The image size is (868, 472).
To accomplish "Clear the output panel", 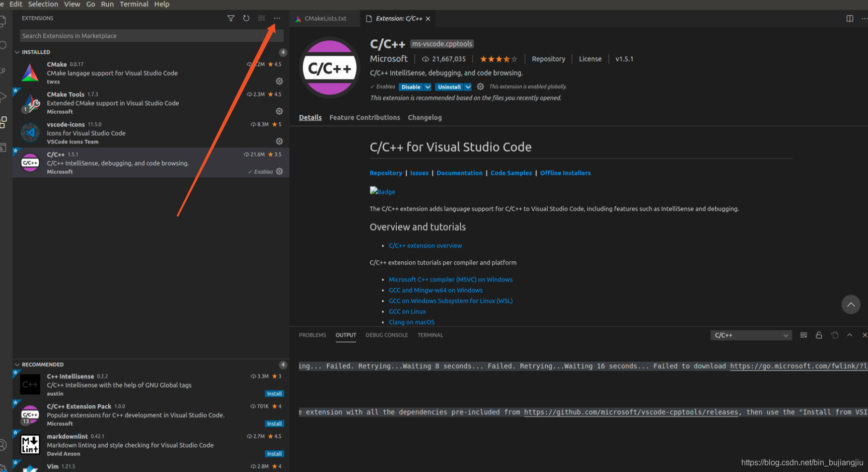I will [x=803, y=335].
